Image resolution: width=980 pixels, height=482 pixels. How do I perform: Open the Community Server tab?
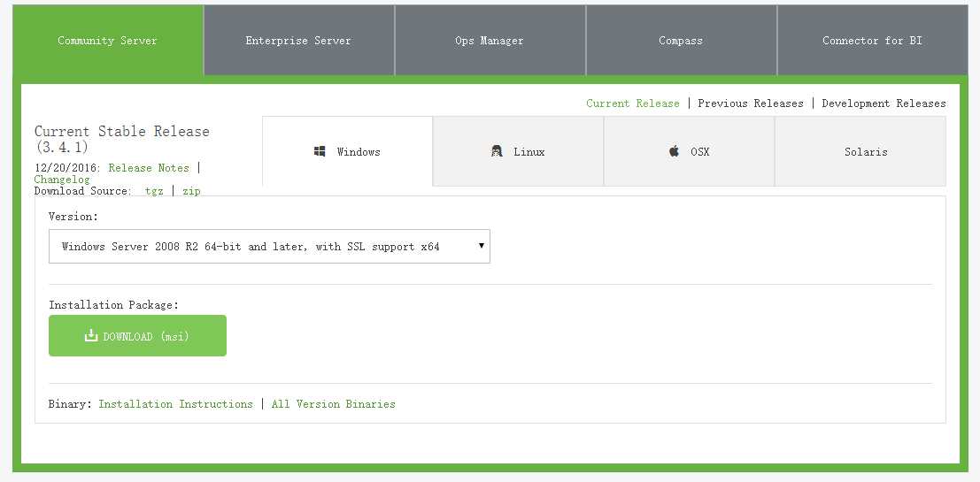[108, 41]
